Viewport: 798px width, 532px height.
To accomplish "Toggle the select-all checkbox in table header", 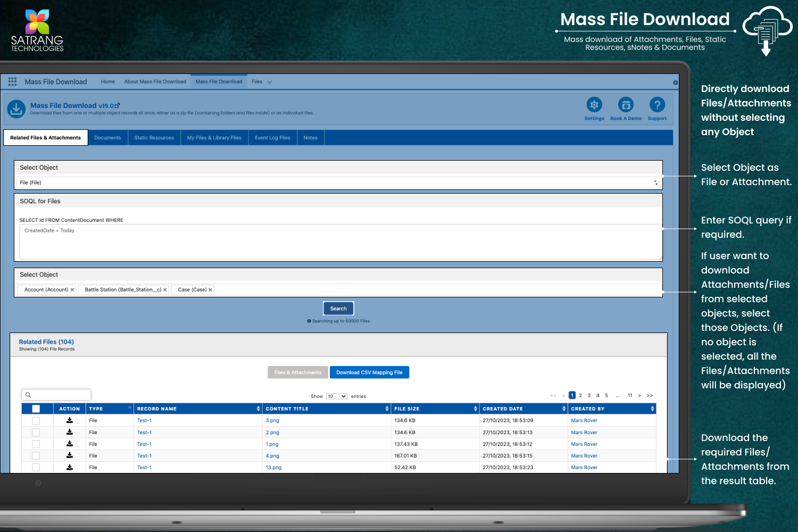I will (36, 409).
